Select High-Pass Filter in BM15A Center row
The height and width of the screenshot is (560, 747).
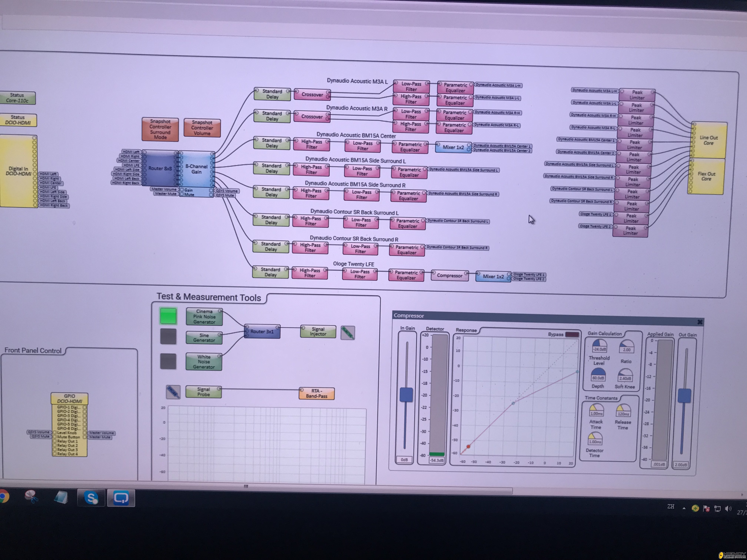point(311,144)
